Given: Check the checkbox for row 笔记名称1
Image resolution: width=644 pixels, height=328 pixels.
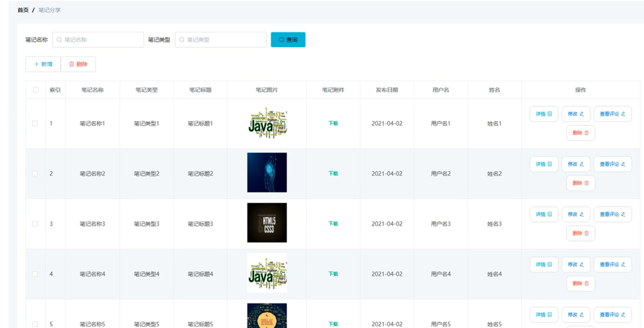Looking at the screenshot, I should pos(35,123).
